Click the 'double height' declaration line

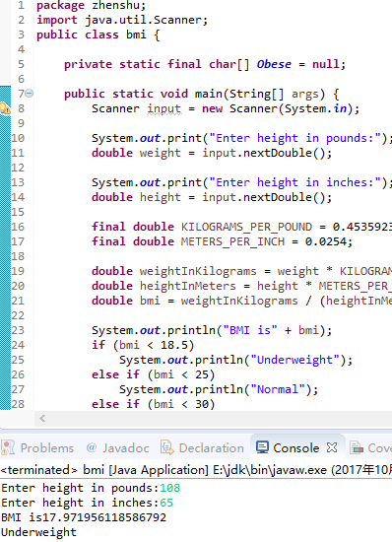(x=212, y=197)
